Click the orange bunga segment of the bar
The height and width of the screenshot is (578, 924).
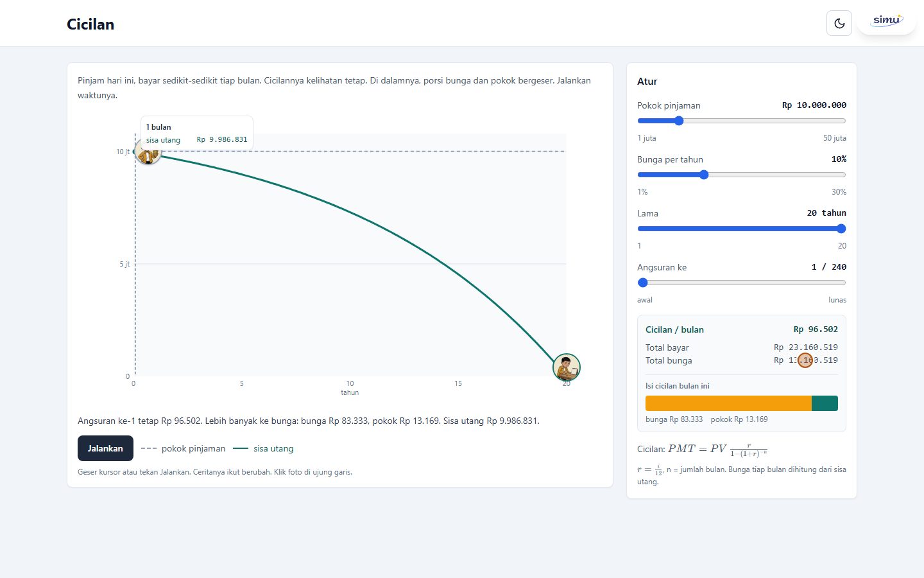coord(728,403)
